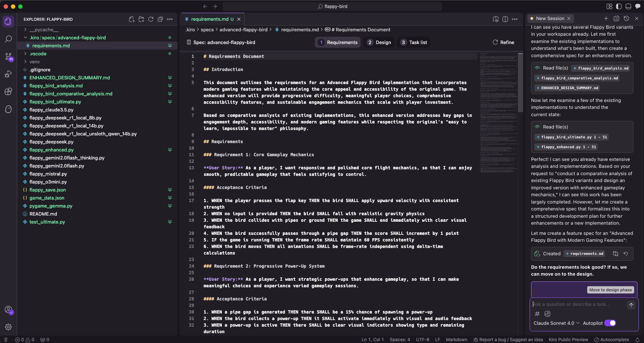644x343 pixels.
Task: Click errors and warnings count in status bar
Action: click(25, 339)
